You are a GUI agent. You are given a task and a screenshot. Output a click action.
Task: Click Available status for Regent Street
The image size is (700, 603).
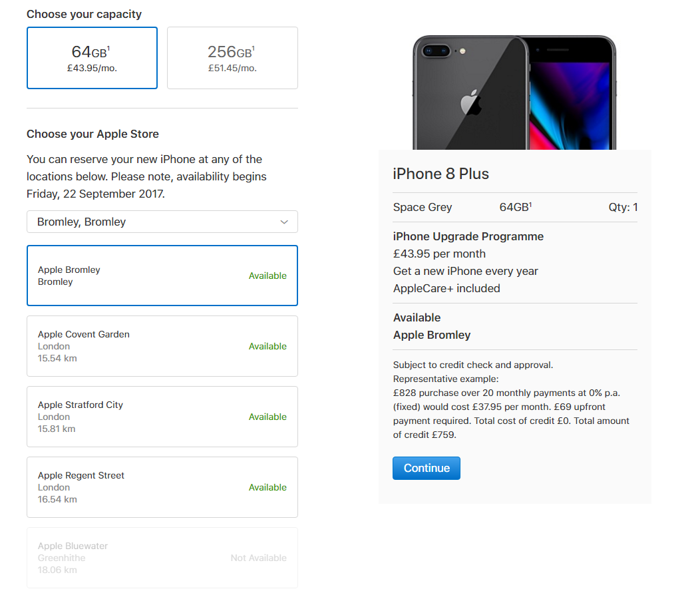[x=267, y=487]
